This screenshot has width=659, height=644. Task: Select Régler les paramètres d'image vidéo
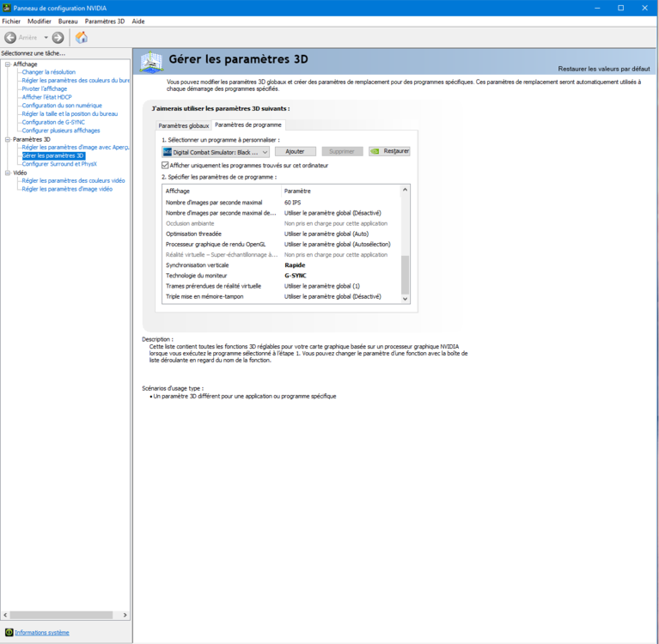coord(67,190)
